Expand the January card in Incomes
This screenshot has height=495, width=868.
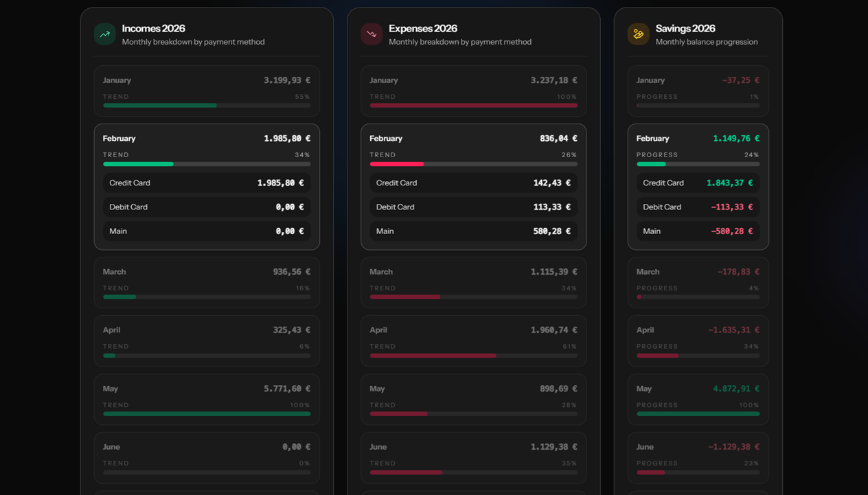click(x=207, y=91)
